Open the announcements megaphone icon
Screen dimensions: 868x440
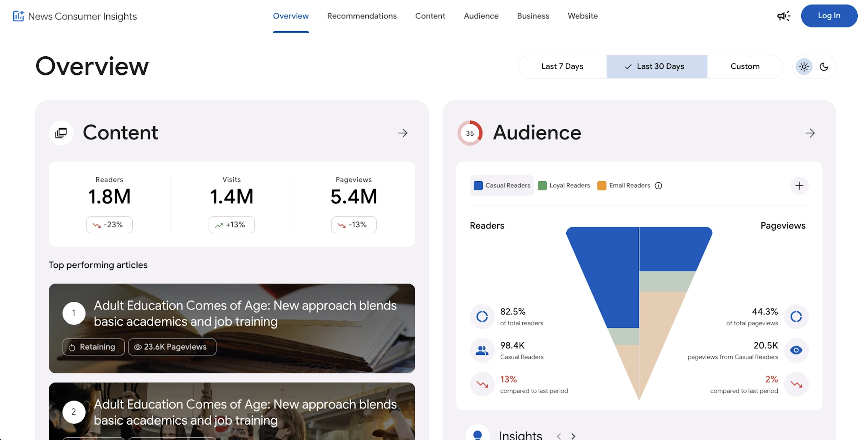coord(784,16)
